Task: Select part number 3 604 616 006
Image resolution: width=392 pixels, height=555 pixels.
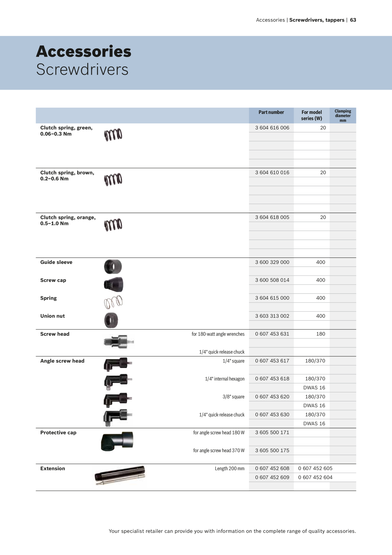Action: (272, 128)
